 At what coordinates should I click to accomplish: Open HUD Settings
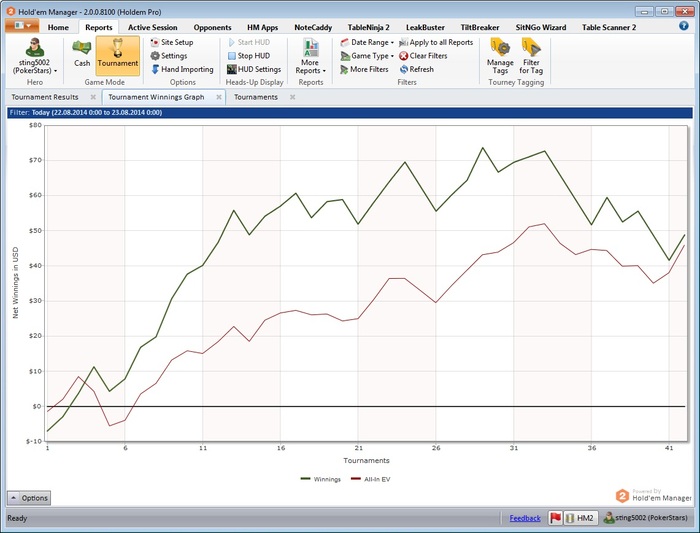point(254,69)
